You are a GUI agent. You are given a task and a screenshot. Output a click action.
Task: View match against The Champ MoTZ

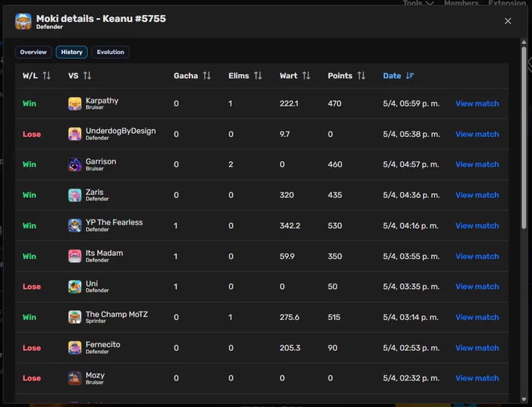(x=477, y=317)
